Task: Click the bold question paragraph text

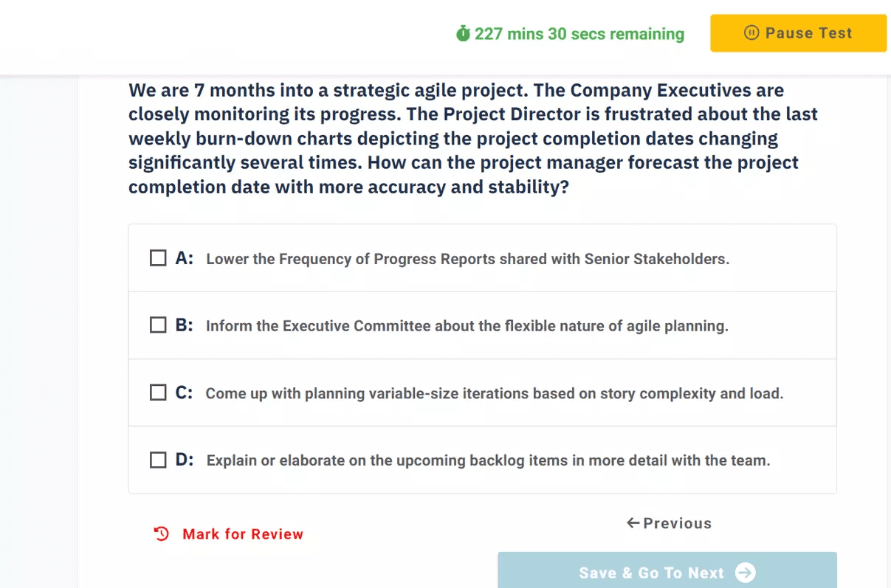Action: click(x=472, y=139)
